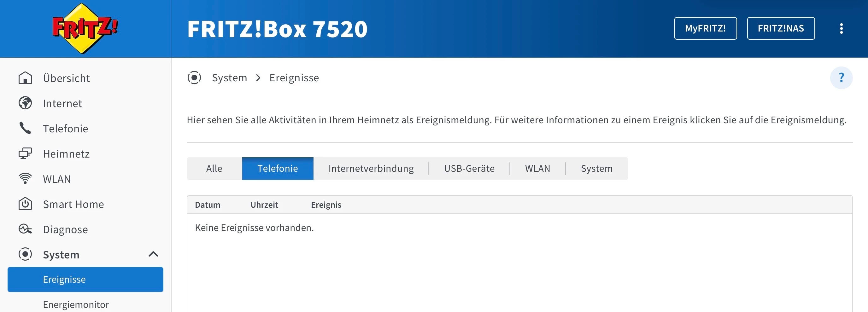Click the Uhrzeit column header
Viewport: 868px width, 312px height.
coord(264,205)
